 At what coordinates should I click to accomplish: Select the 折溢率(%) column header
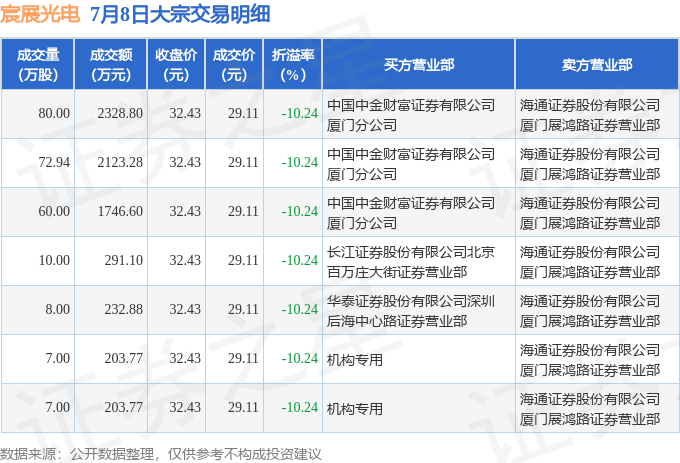tap(293, 65)
